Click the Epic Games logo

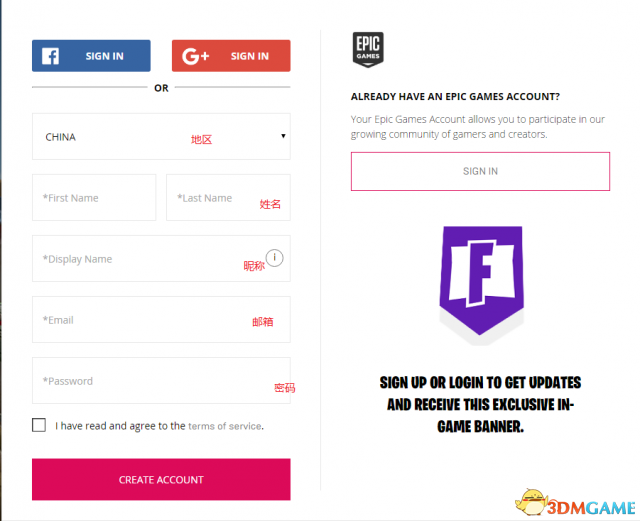click(x=368, y=49)
